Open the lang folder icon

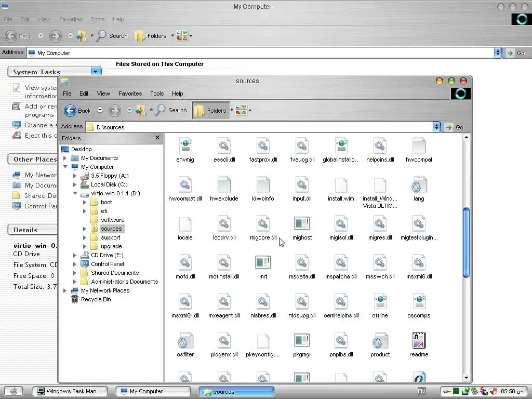pos(419,185)
